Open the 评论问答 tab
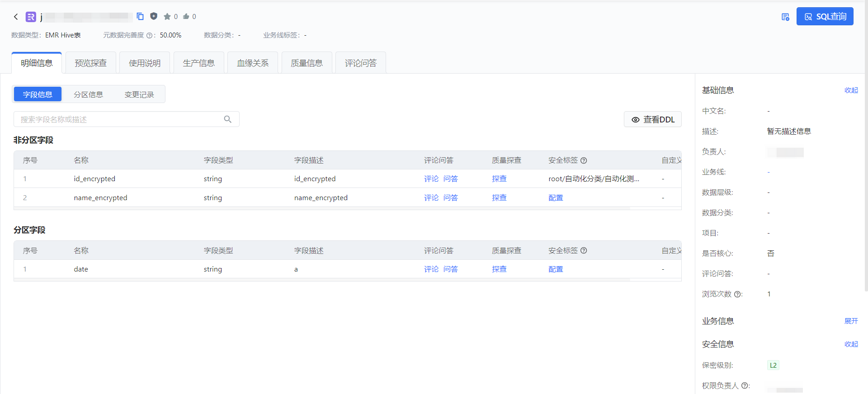 361,63
